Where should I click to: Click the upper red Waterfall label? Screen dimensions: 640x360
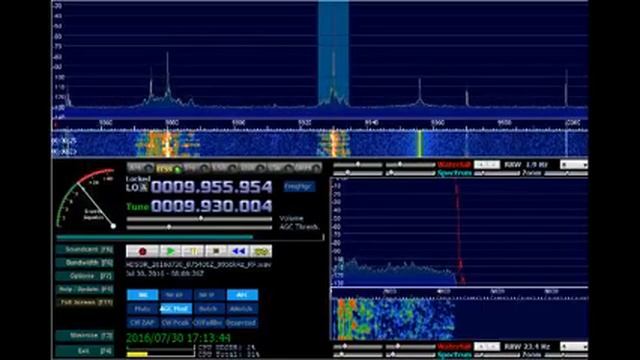(454, 164)
